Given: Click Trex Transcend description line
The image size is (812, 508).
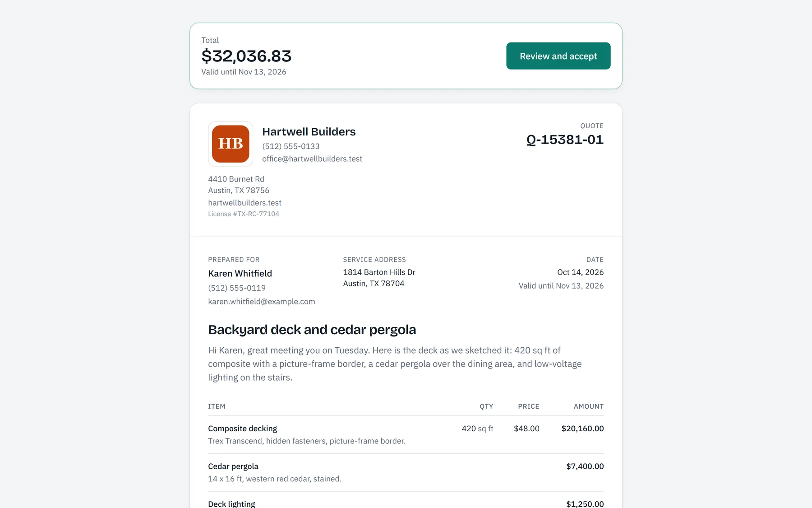Looking at the screenshot, I should (x=307, y=441).
